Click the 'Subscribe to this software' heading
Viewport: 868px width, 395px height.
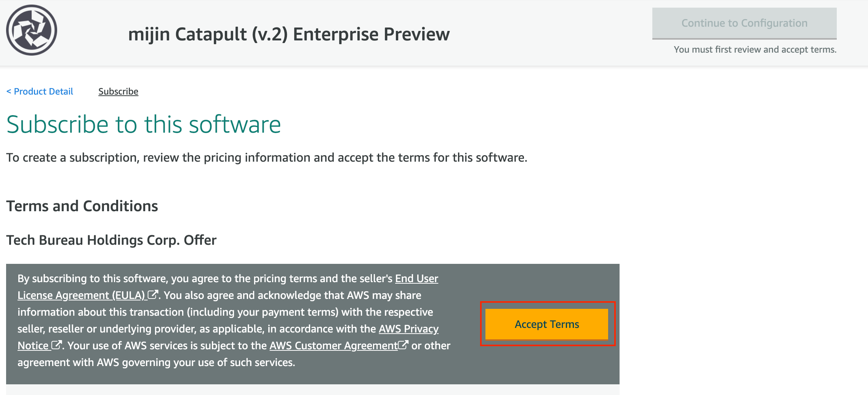coord(144,124)
